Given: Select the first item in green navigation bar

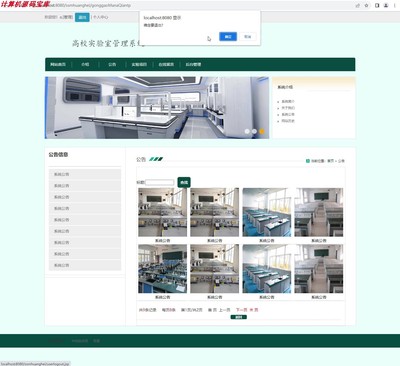Looking at the screenshot, I should tap(58, 64).
